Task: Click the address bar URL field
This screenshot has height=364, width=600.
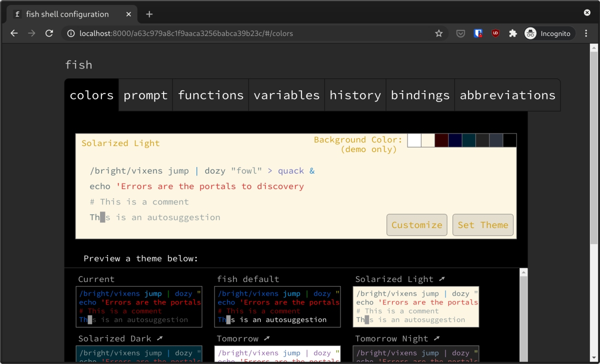Action: click(x=250, y=33)
